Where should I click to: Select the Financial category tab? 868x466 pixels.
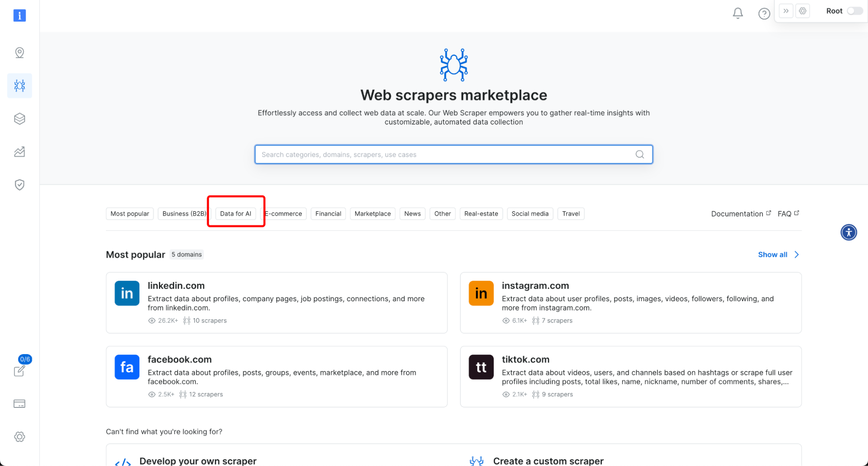pyautogui.click(x=328, y=213)
